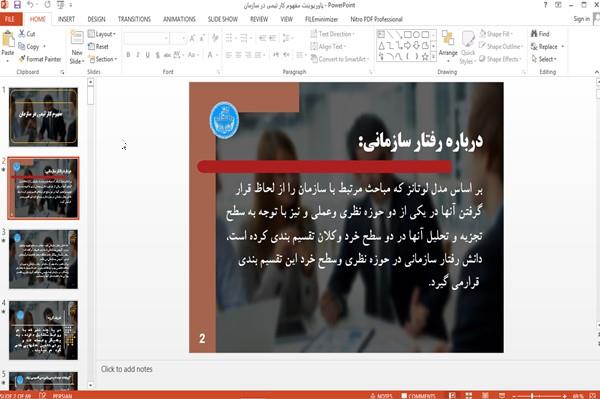
Task: Open the Bullets list button
Action: pyautogui.click(x=231, y=38)
